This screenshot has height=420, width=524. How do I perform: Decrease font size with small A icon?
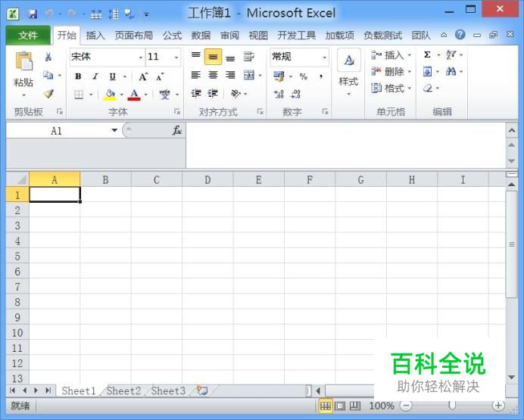pos(160,76)
